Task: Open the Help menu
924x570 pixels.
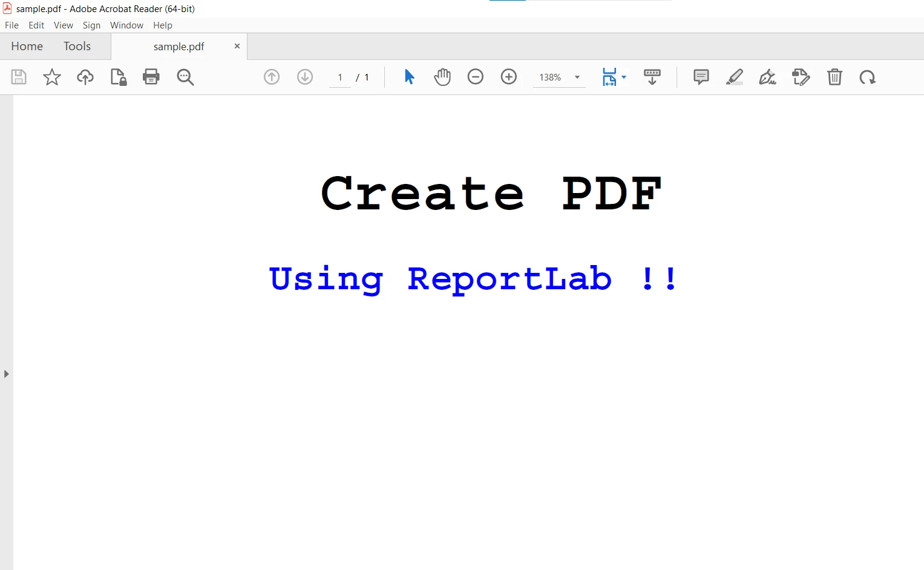Action: pyautogui.click(x=163, y=25)
